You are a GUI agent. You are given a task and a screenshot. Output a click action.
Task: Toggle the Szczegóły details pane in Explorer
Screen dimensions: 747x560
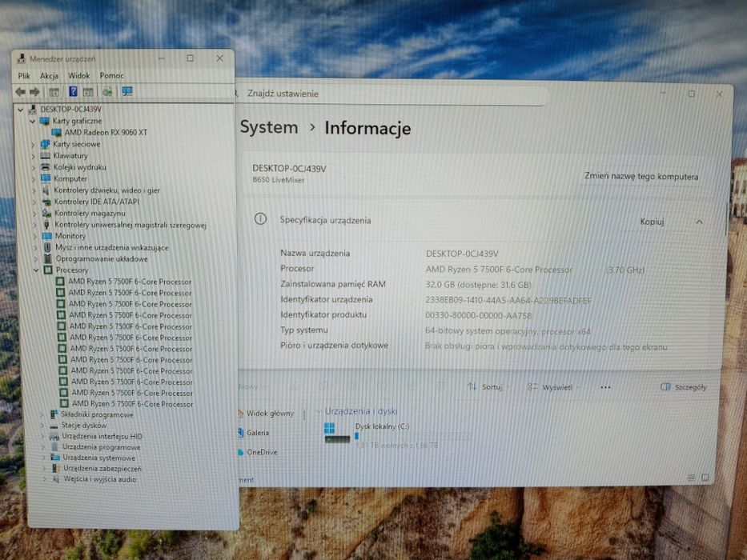click(x=684, y=387)
